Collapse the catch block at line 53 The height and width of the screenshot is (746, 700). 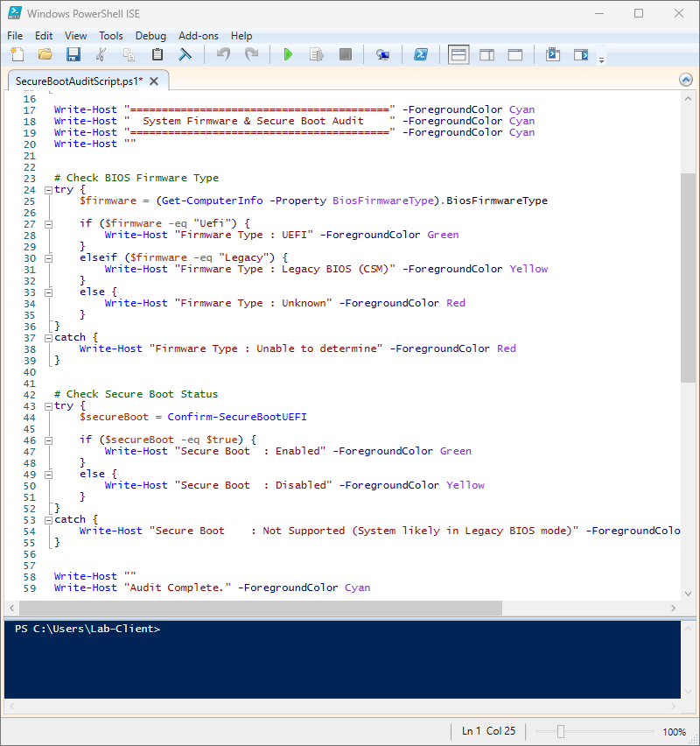(x=48, y=520)
